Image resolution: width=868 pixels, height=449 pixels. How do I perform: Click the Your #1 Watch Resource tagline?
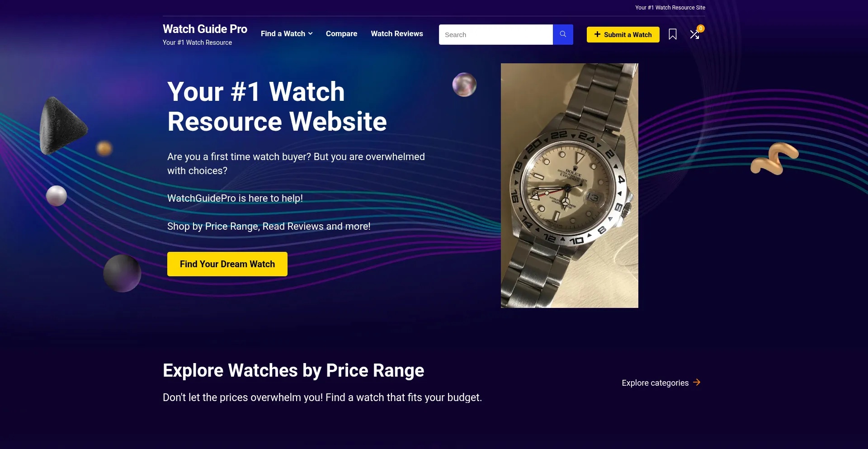[197, 43]
